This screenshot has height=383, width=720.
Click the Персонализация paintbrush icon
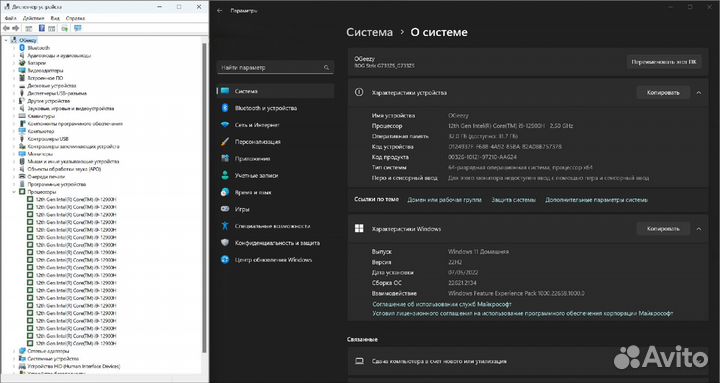tap(225, 142)
